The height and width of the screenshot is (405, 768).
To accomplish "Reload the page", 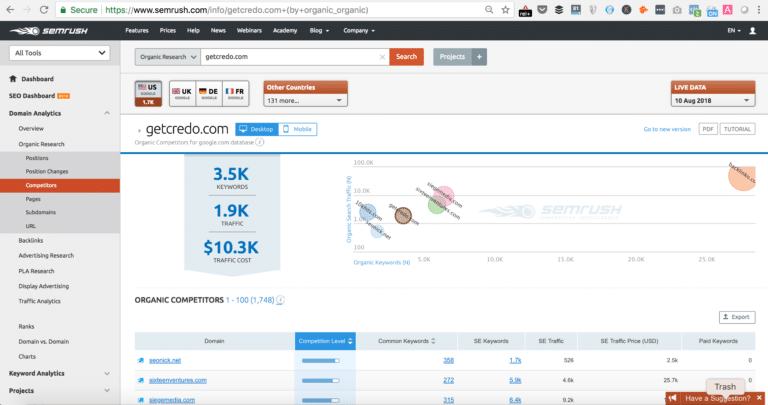I will pyautogui.click(x=44, y=9).
